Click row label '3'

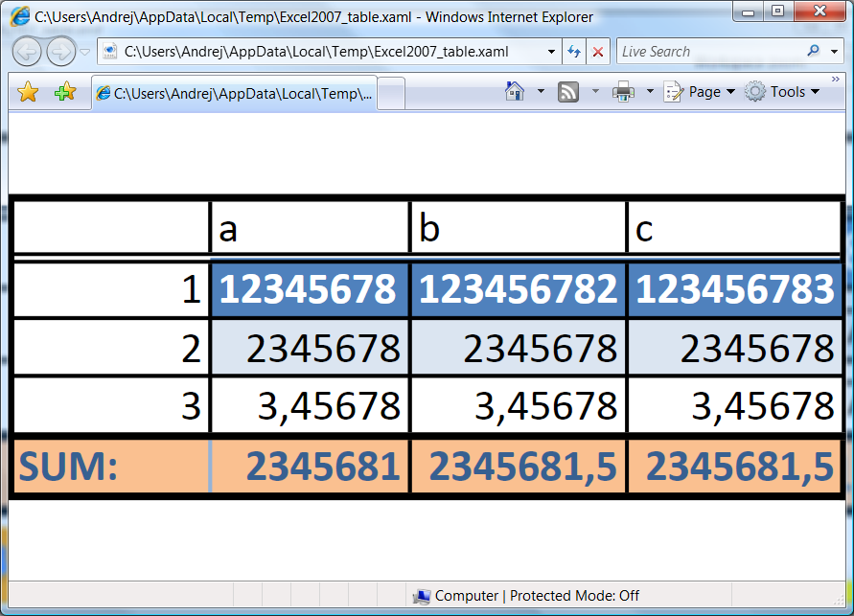pos(111,405)
